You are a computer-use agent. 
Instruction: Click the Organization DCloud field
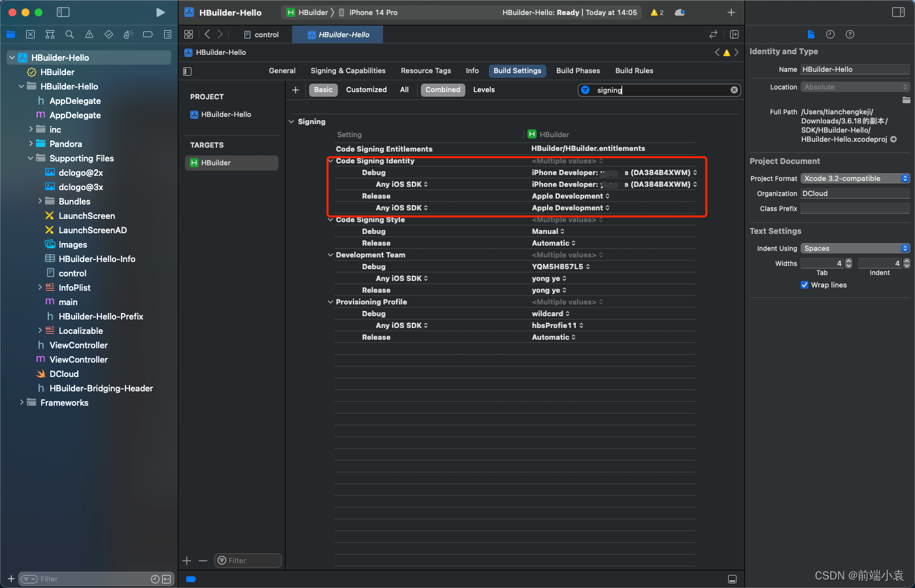point(855,193)
